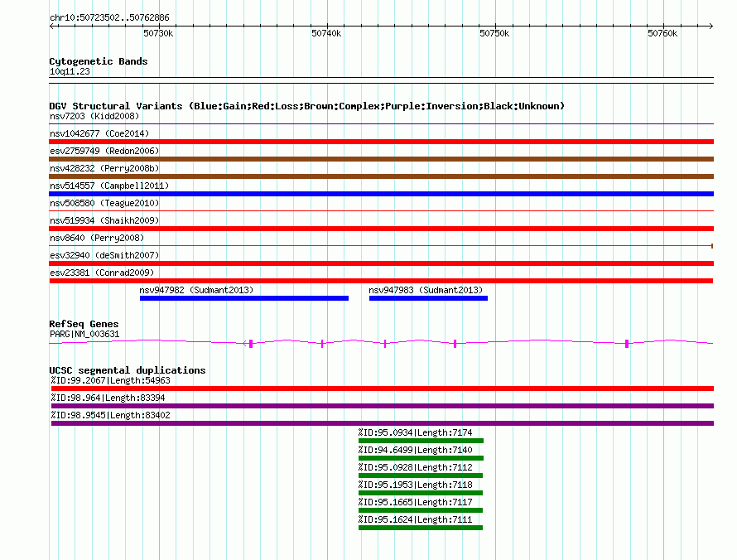This screenshot has width=737, height=560.
Task: Open the esv23381 (Conrad2009) variant label
Action: click(102, 273)
